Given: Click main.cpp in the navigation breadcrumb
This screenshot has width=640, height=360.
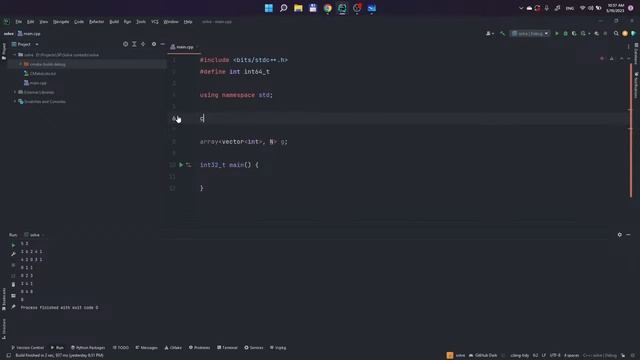Looking at the screenshot, I should [x=29, y=34].
